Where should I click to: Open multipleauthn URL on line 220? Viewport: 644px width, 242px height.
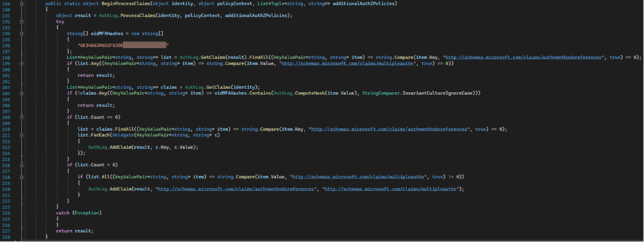[391, 188]
